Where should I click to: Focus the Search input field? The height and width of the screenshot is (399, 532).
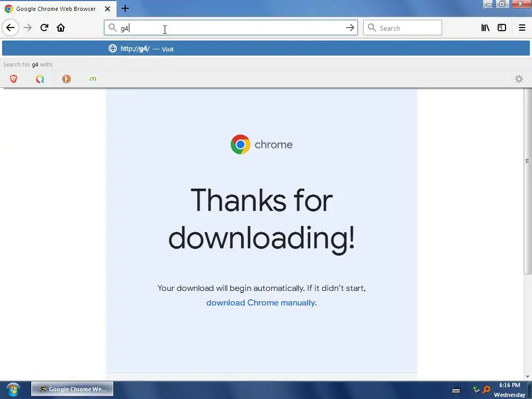[x=403, y=28]
